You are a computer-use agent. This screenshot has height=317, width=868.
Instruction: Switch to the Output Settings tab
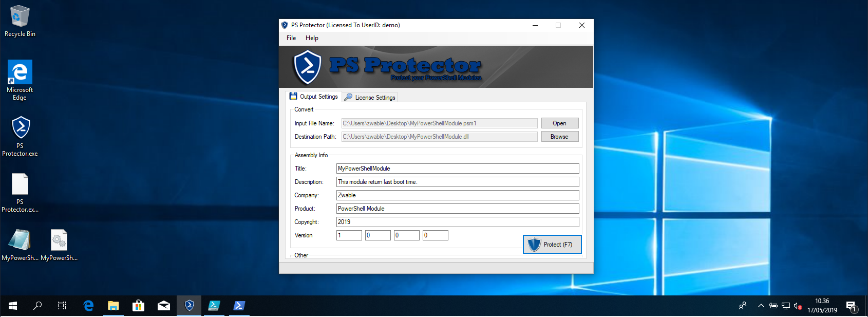314,97
